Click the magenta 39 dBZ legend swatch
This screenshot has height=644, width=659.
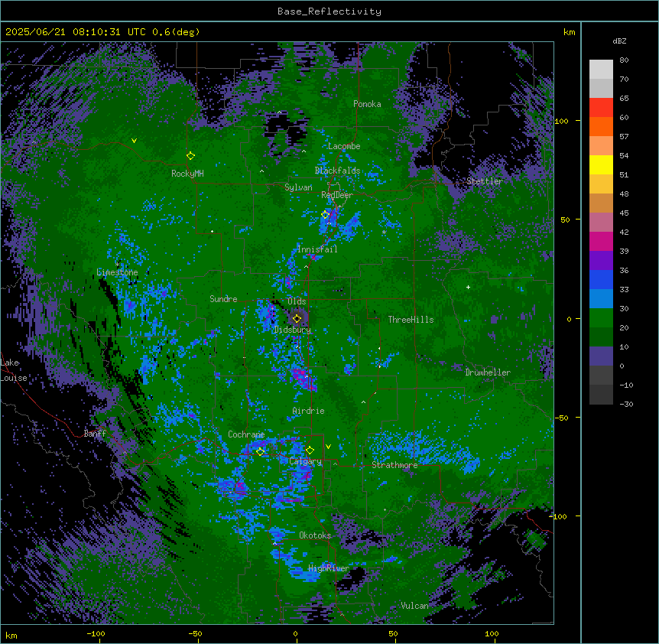(601, 241)
